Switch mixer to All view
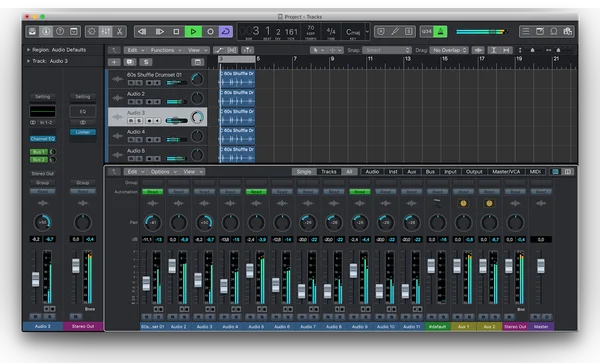600x363 pixels. pyautogui.click(x=349, y=172)
